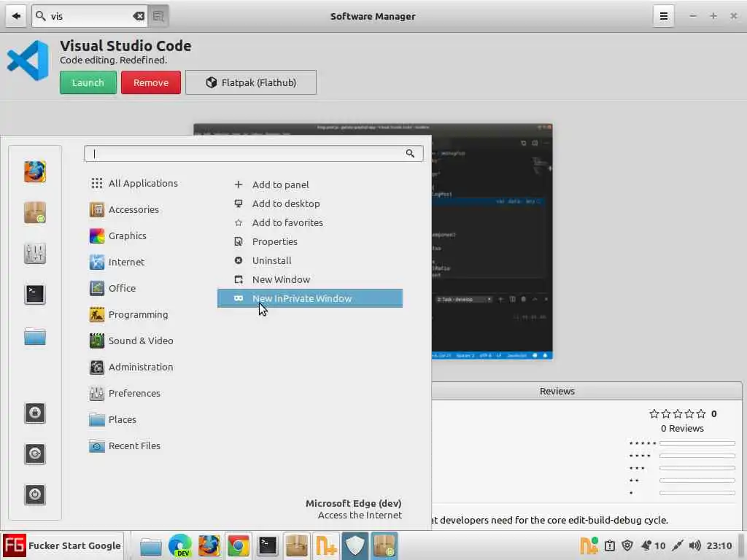Open Google Chrome from taskbar
The height and width of the screenshot is (560, 747).
239,545
